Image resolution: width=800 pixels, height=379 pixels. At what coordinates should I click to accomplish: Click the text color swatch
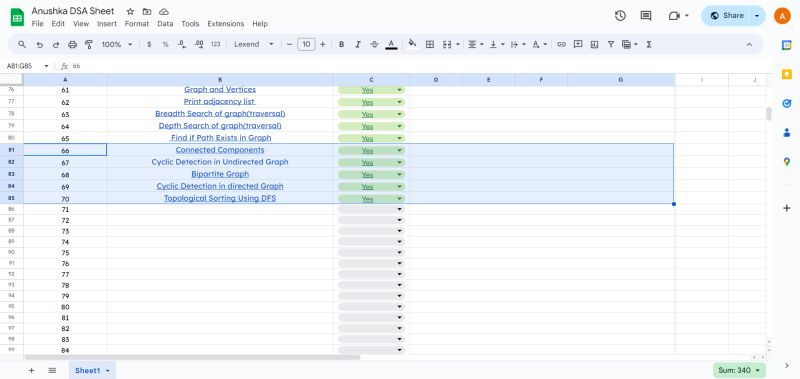pos(391,44)
